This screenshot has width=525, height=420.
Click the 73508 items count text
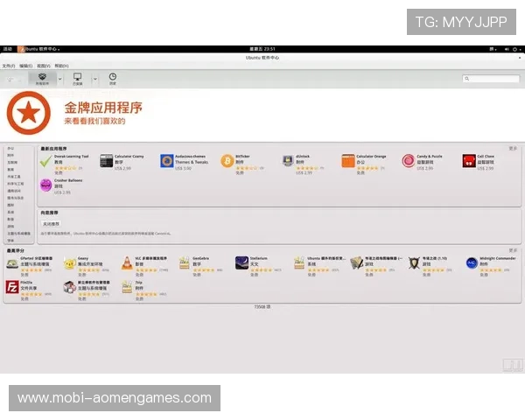pos(262,307)
